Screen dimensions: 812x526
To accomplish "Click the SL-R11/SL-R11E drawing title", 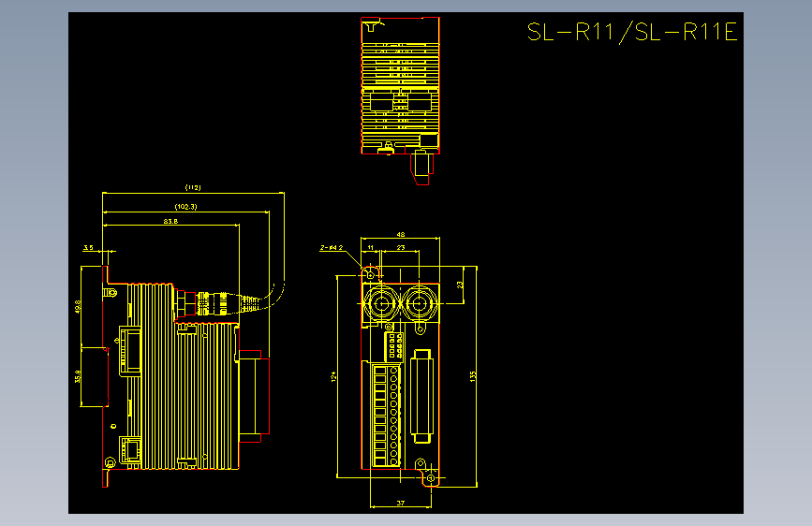I will point(632,32).
